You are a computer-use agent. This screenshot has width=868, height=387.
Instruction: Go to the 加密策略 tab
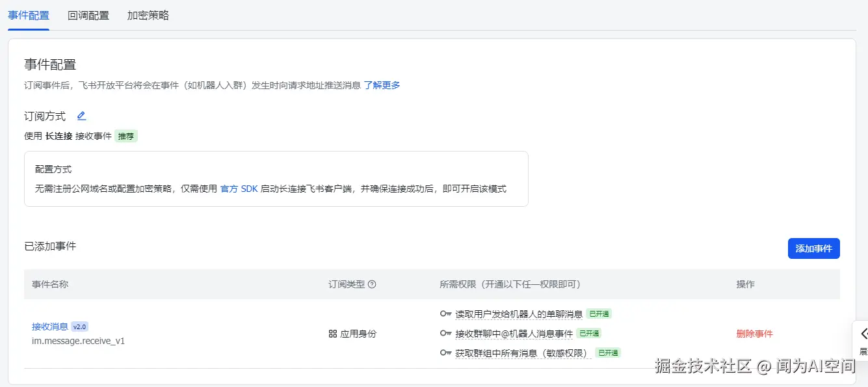[148, 15]
